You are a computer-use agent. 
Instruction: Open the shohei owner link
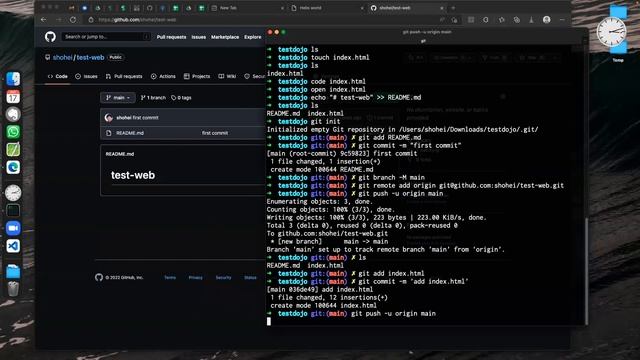point(62,58)
